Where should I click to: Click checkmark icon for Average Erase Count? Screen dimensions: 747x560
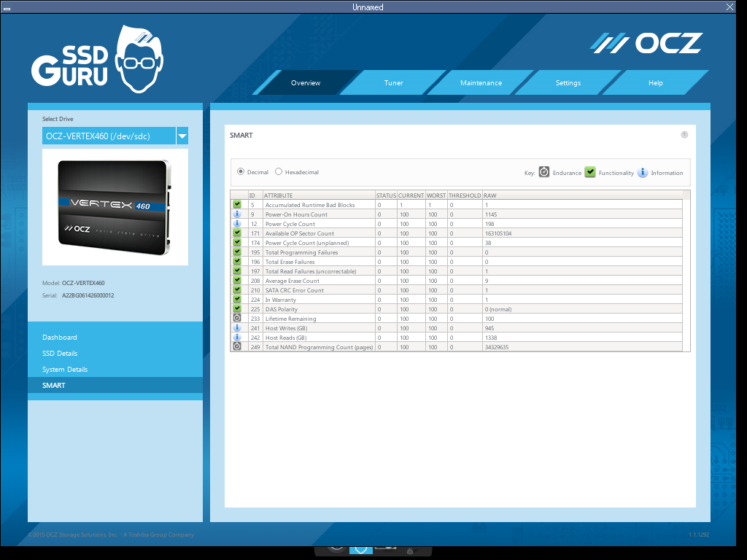tap(237, 281)
